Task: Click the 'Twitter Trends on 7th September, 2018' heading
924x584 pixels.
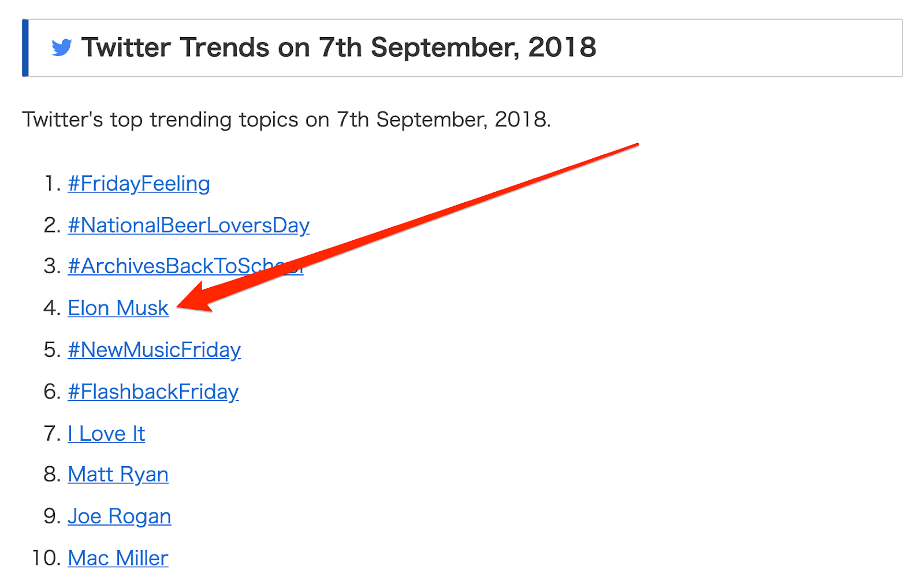Action: [338, 47]
